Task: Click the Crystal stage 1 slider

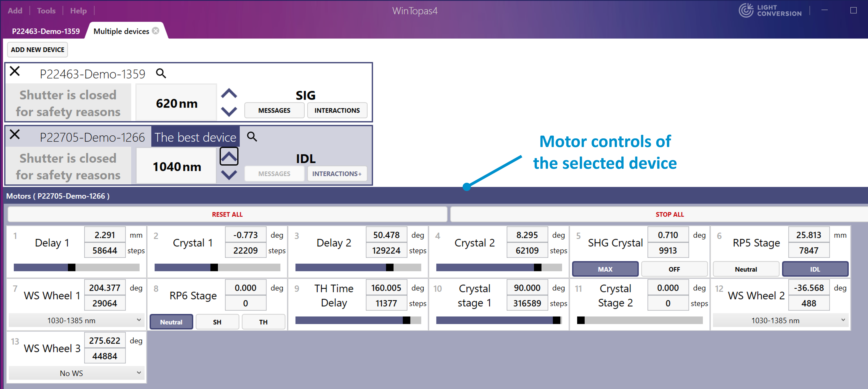Action: click(x=499, y=320)
